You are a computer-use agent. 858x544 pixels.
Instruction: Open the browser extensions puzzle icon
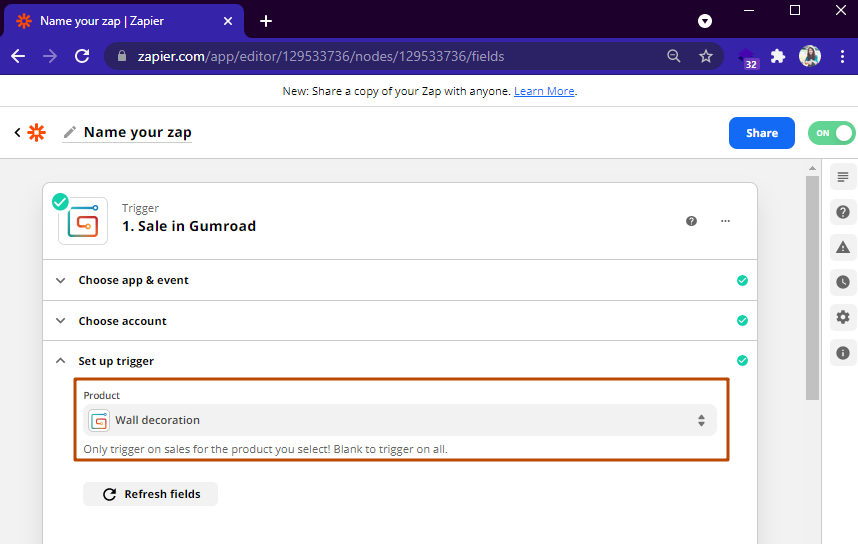(x=778, y=56)
